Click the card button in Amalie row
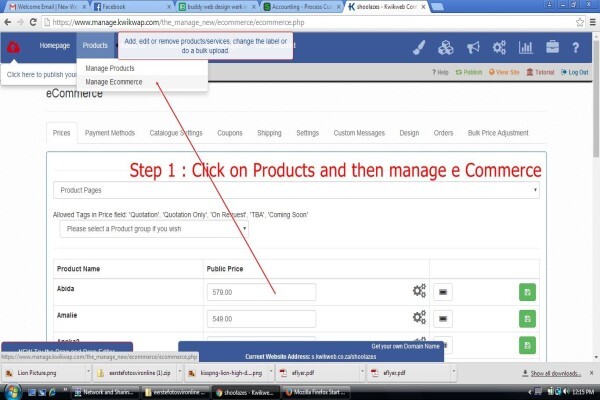 click(443, 319)
